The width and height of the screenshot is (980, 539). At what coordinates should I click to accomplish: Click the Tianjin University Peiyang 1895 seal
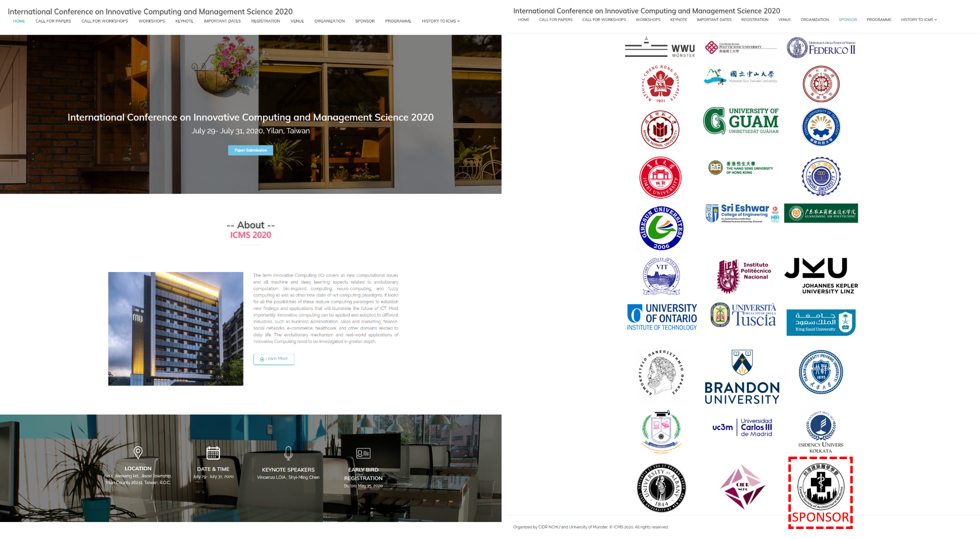click(821, 372)
